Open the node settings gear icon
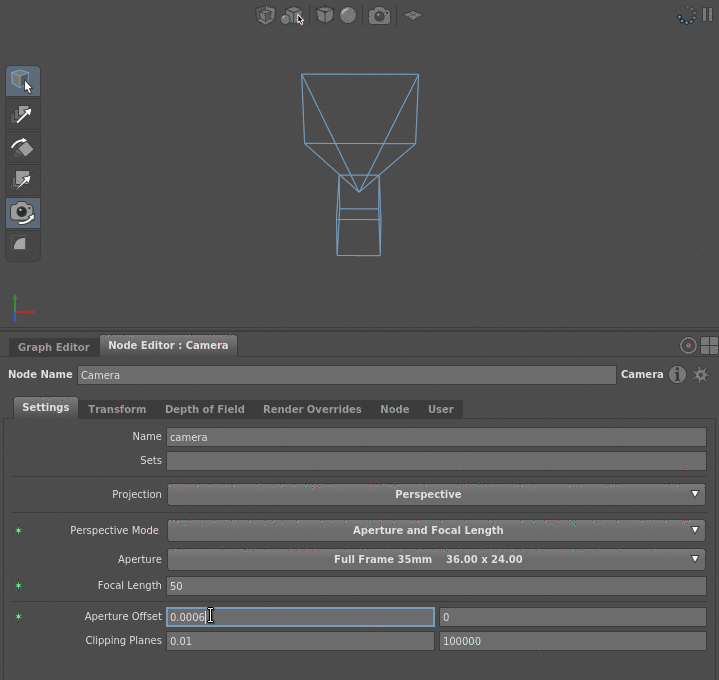Viewport: 719px width, 680px height. pos(700,375)
